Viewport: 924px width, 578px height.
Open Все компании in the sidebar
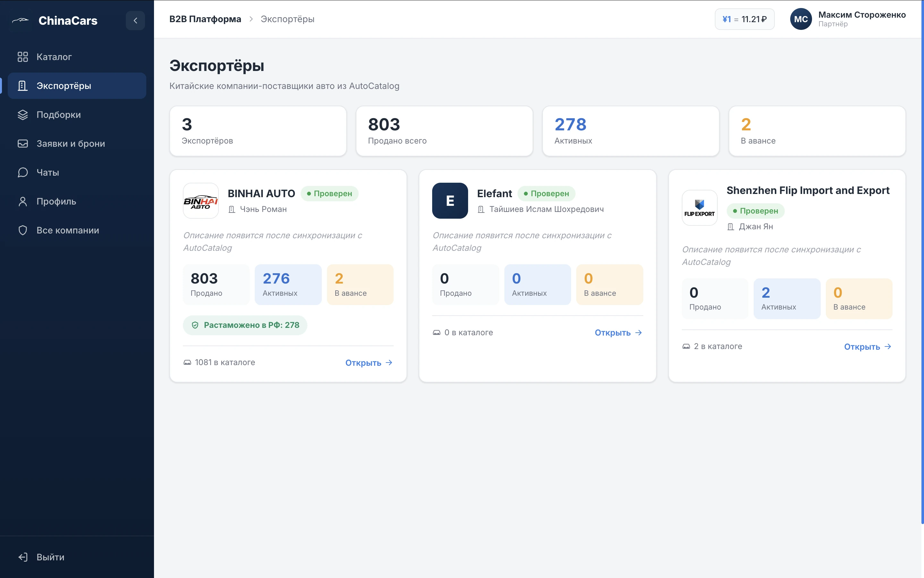click(x=77, y=230)
